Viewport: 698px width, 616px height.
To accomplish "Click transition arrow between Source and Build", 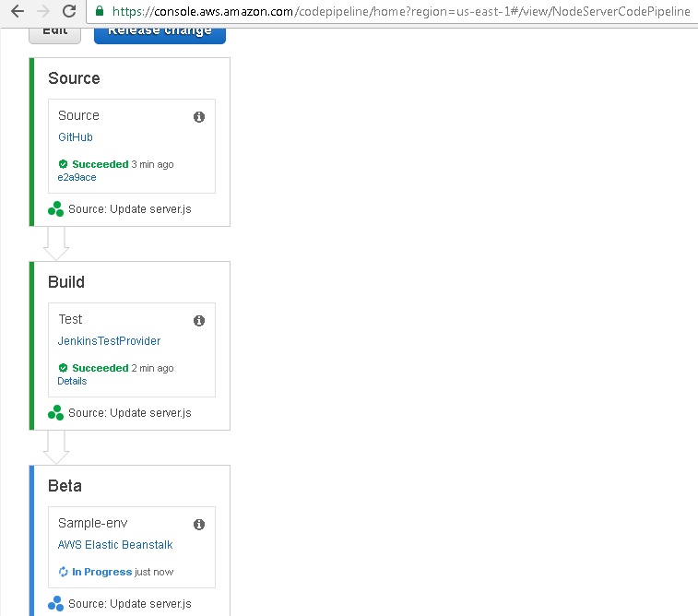I will [56, 243].
